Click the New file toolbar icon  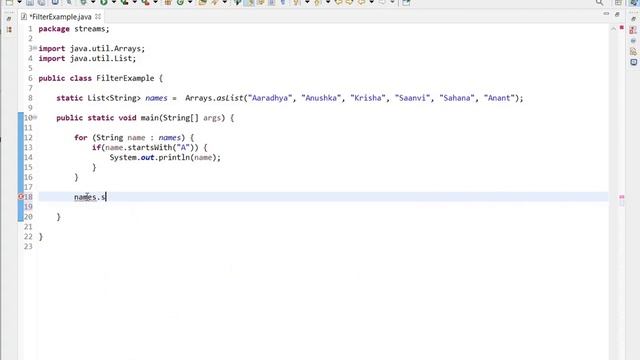9,2
